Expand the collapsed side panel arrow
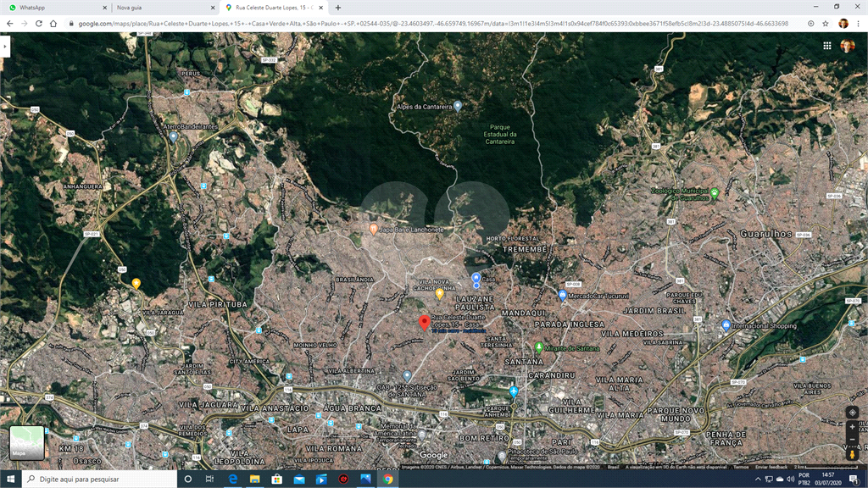868x488 pixels. [5, 47]
